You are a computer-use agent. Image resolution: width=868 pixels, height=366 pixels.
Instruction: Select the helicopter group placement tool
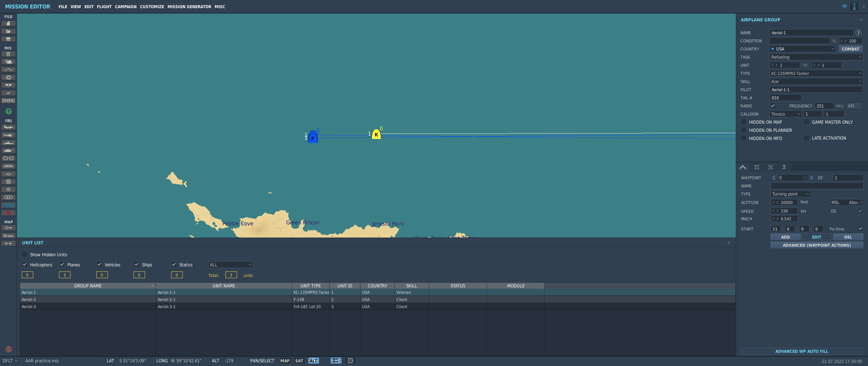point(8,135)
